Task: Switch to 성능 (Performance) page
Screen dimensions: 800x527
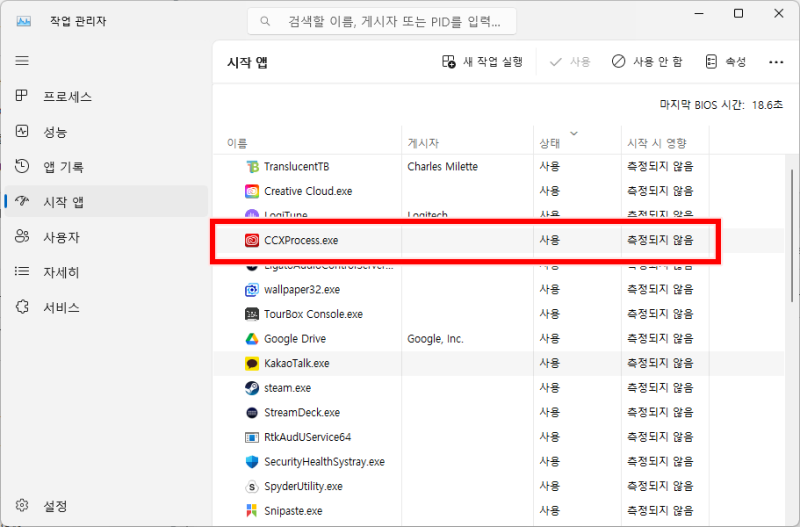Action: [x=106, y=132]
